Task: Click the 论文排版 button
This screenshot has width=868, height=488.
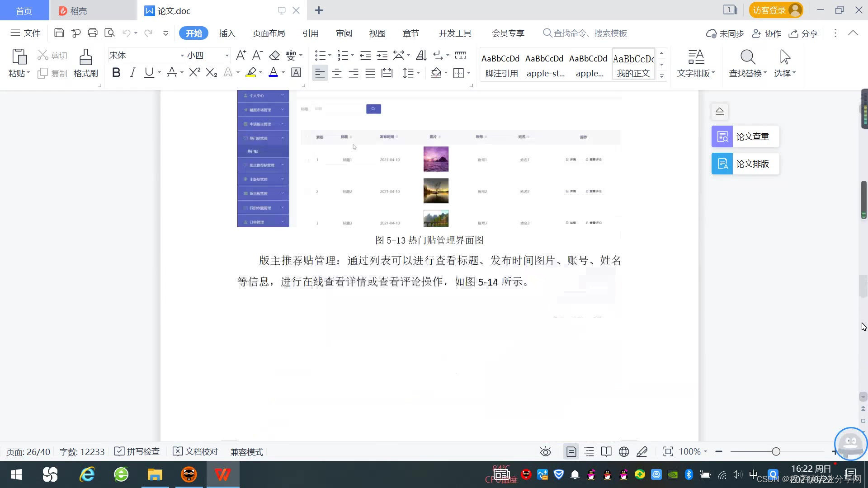Action: click(745, 164)
